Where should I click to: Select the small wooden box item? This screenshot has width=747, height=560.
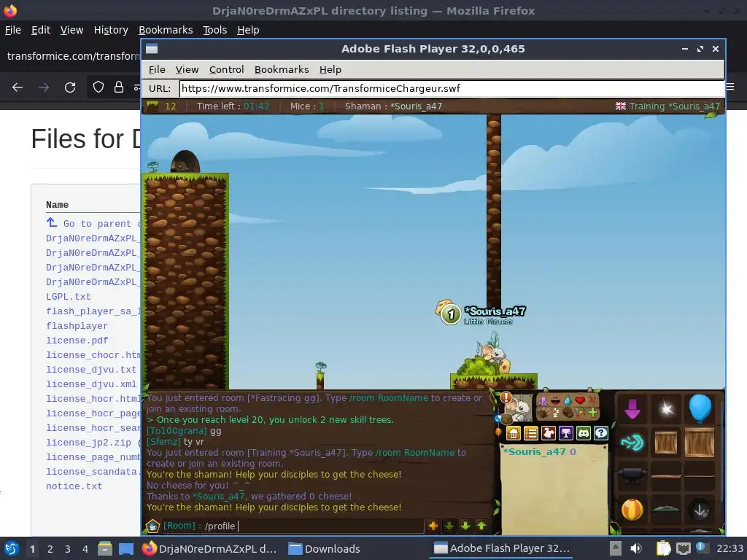pos(666,443)
